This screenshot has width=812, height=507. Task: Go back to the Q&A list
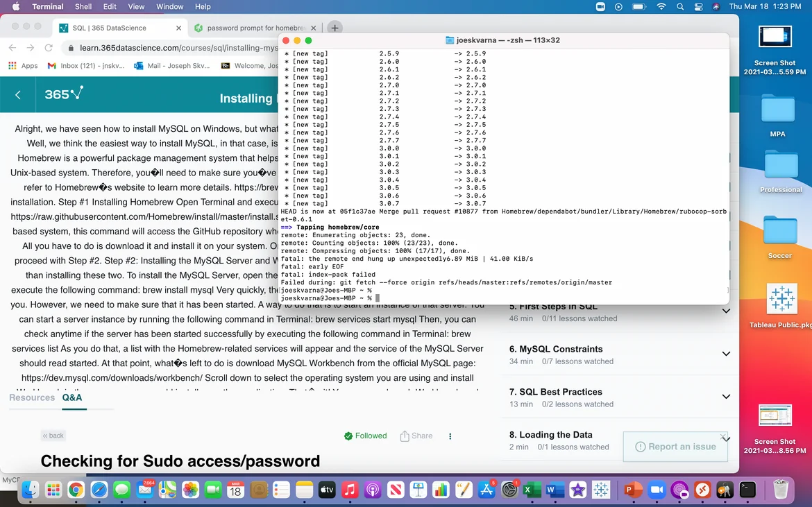coord(53,436)
